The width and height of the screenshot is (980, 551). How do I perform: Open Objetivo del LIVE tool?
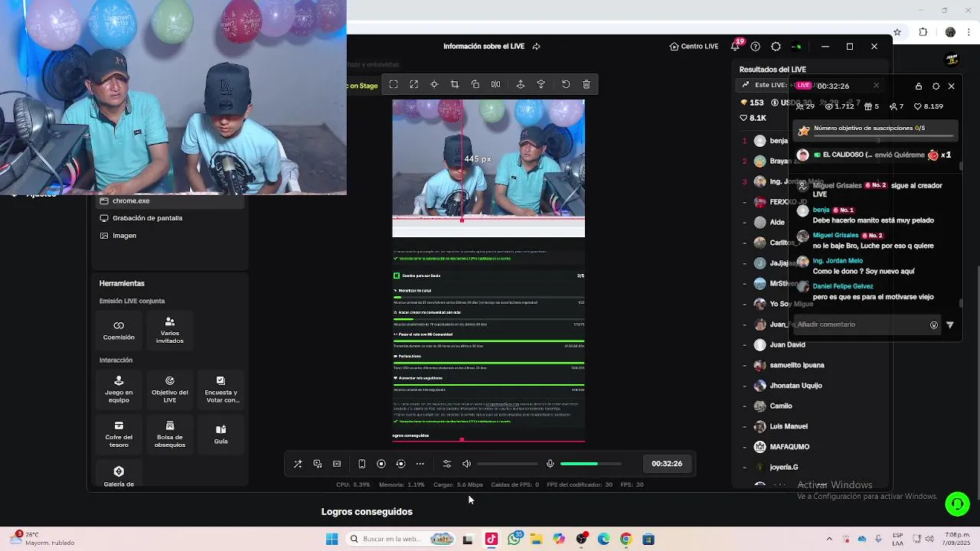(x=170, y=389)
